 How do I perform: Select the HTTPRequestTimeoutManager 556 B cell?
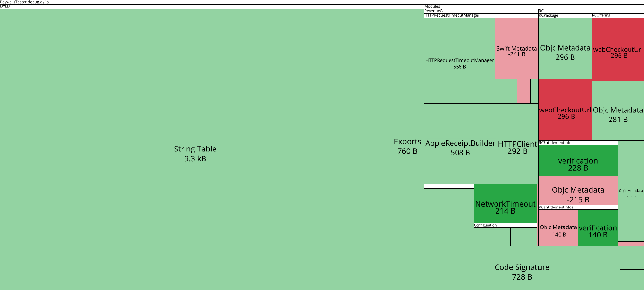click(459, 61)
